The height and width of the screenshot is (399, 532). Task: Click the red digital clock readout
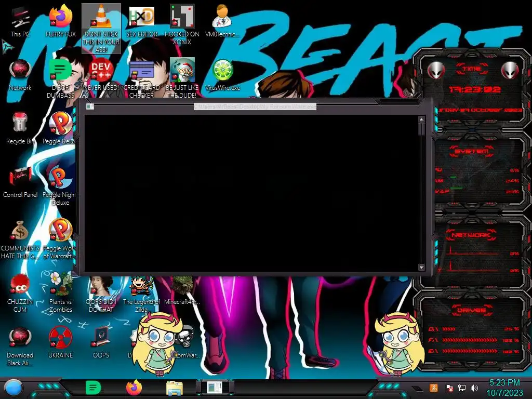tap(474, 89)
